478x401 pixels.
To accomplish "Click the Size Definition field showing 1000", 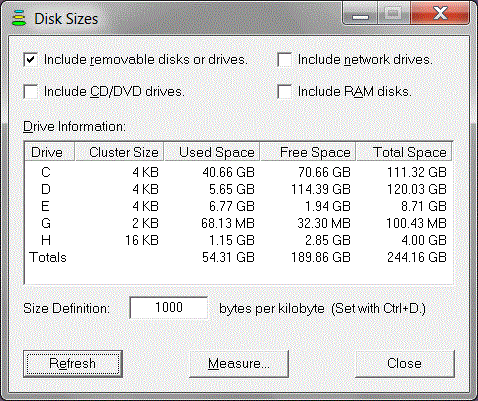I will [169, 307].
